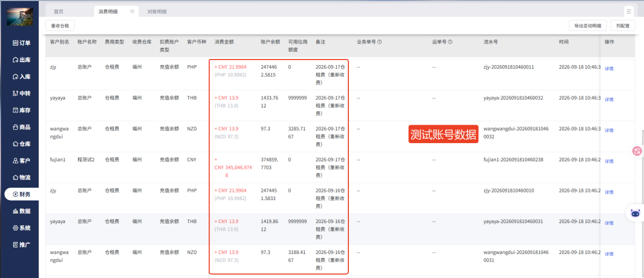Click the 账户余额 column header
644x278 pixels.
(x=271, y=42)
